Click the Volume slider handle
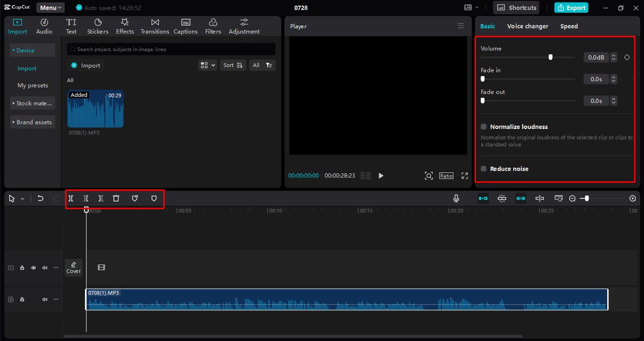The image size is (644, 341). click(550, 57)
